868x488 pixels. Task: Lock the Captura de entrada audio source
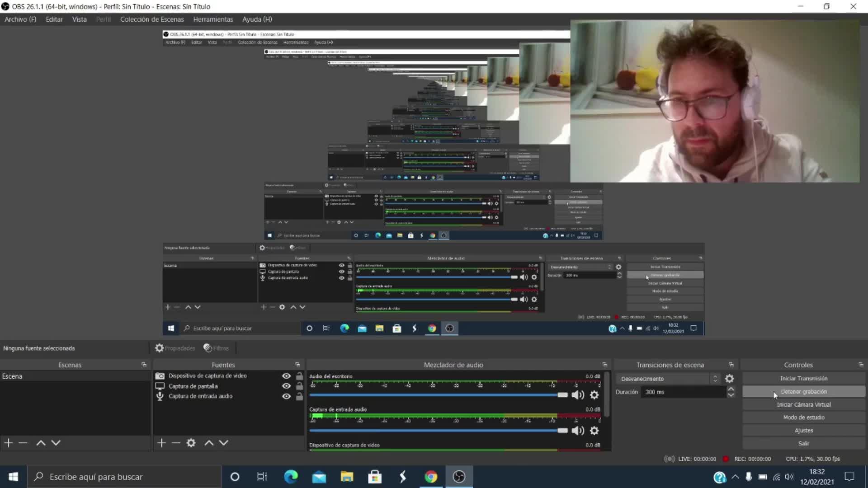(299, 396)
